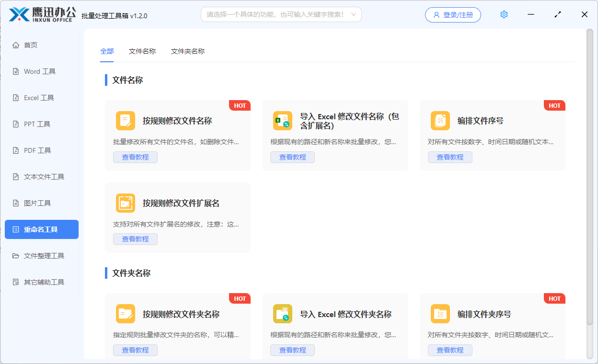
Task: Open the 编排文件序号 tool icon
Action: tap(440, 121)
